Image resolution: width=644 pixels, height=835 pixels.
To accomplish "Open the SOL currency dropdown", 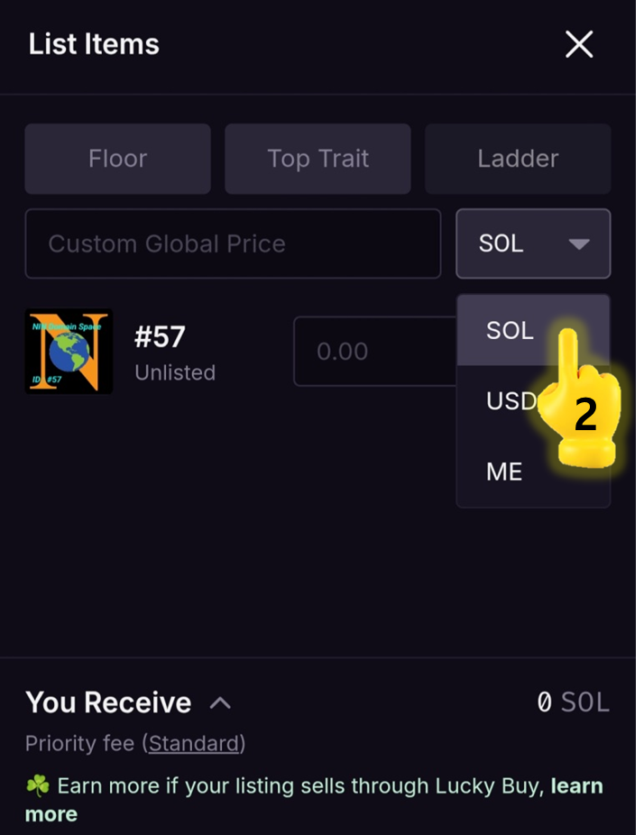I will [x=533, y=243].
